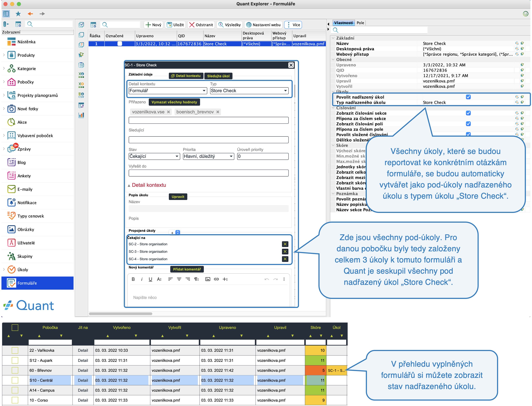
Task: Switch to the Vlastnosti tab
Action: pyautogui.click(x=343, y=23)
